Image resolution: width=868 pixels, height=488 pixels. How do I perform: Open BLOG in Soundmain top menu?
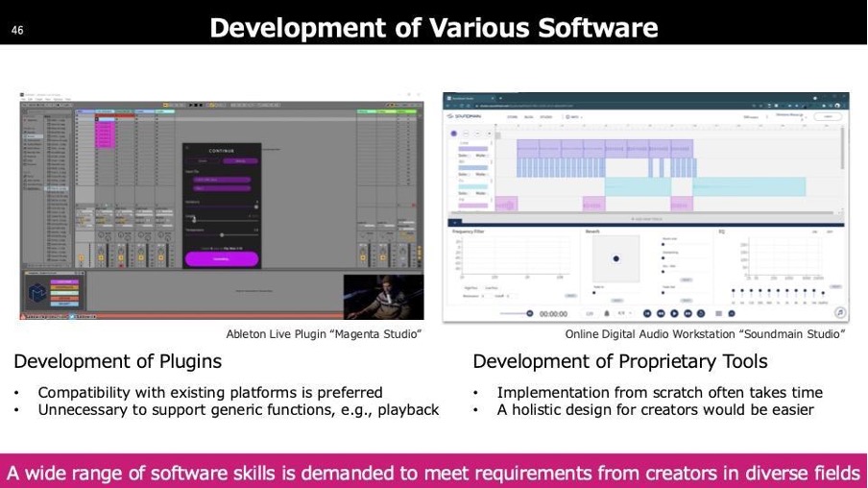pyautogui.click(x=529, y=117)
